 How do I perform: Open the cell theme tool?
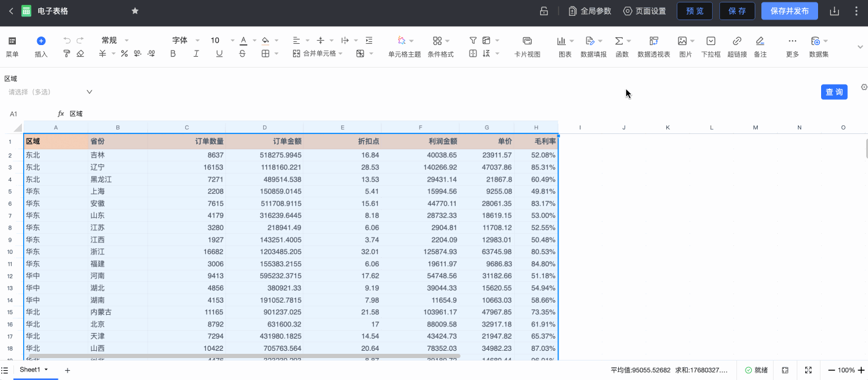point(404,46)
